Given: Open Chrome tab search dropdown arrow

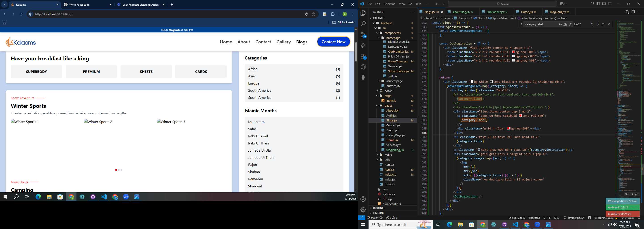Looking at the screenshot, I should tap(4, 4).
